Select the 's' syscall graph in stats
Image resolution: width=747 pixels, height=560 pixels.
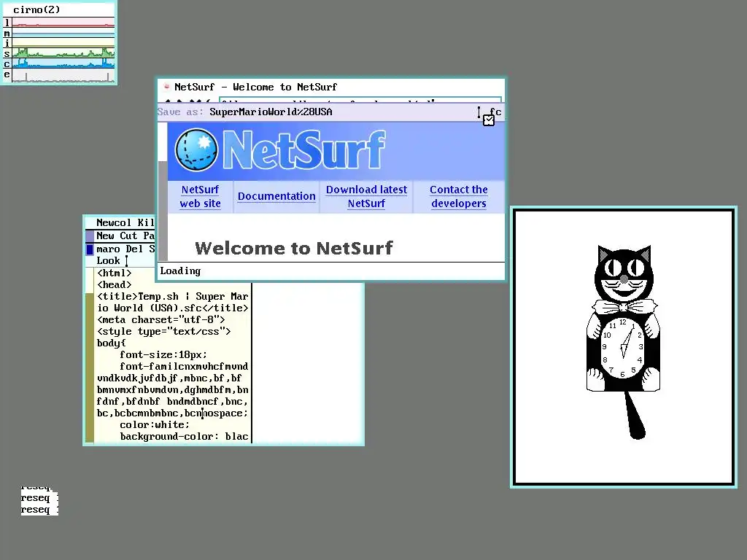(63, 52)
